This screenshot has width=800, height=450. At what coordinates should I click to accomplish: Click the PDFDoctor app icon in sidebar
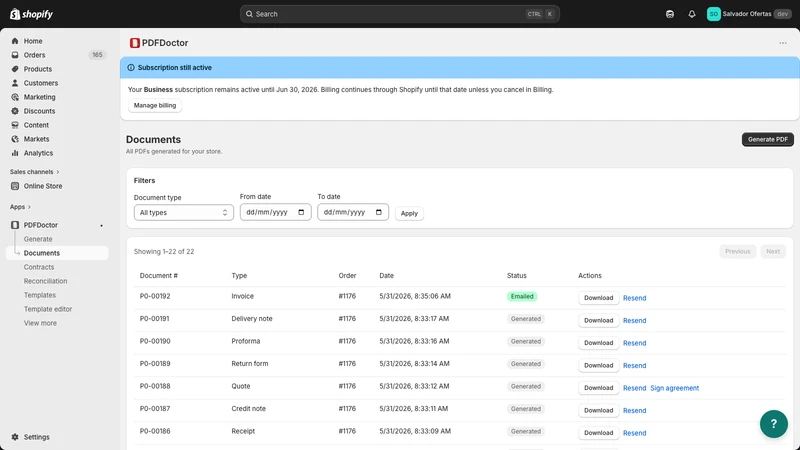[x=15, y=225]
